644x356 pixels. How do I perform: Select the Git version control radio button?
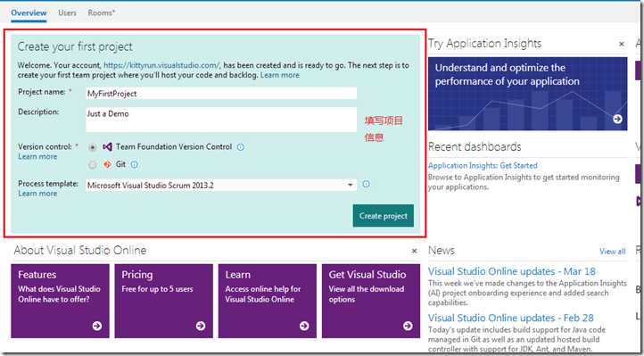(93, 165)
